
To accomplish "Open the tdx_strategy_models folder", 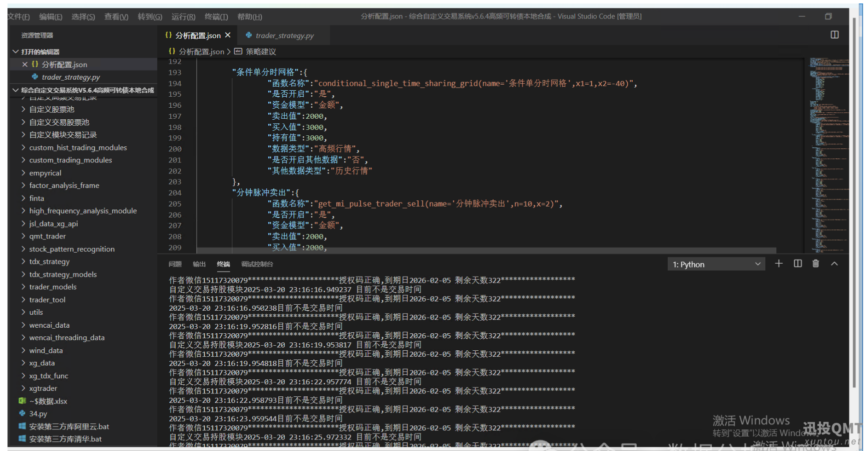I will point(63,275).
